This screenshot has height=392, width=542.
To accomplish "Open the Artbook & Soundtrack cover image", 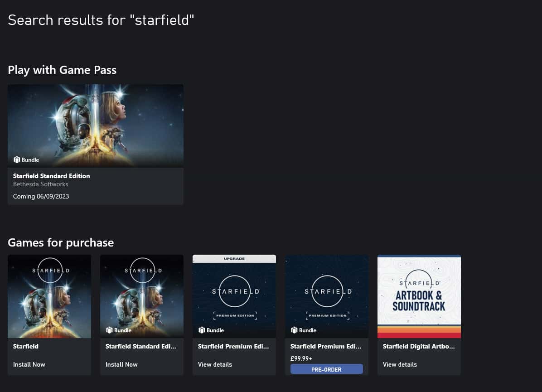I will (x=419, y=296).
